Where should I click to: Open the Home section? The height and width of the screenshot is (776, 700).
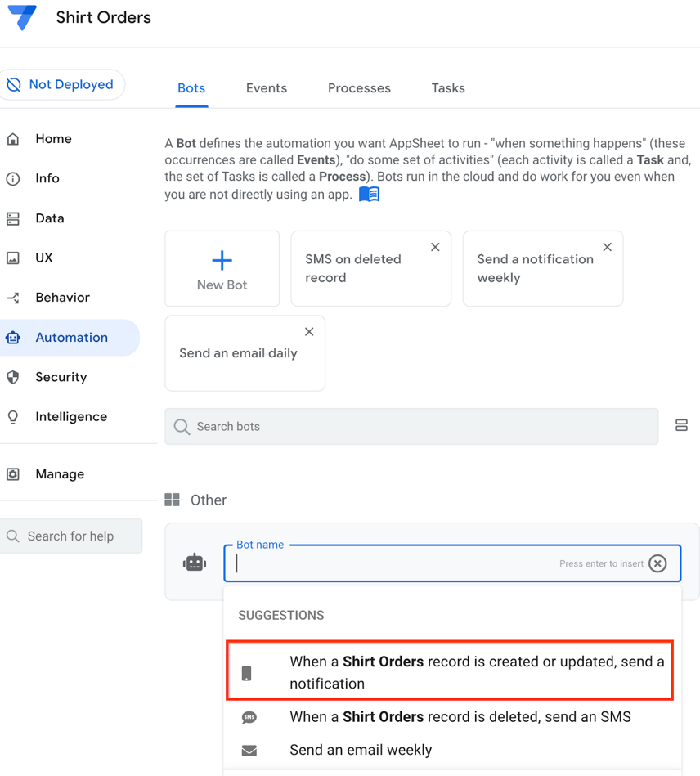(53, 139)
